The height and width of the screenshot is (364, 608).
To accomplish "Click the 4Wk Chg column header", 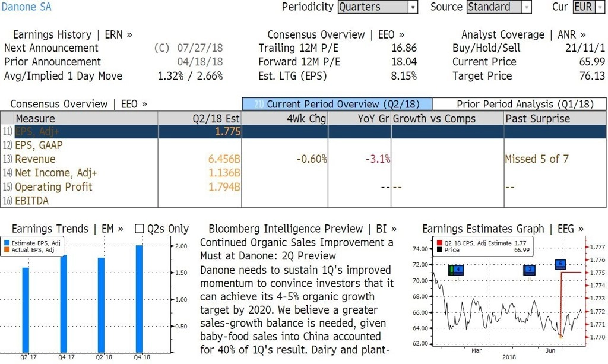I will (x=285, y=118).
